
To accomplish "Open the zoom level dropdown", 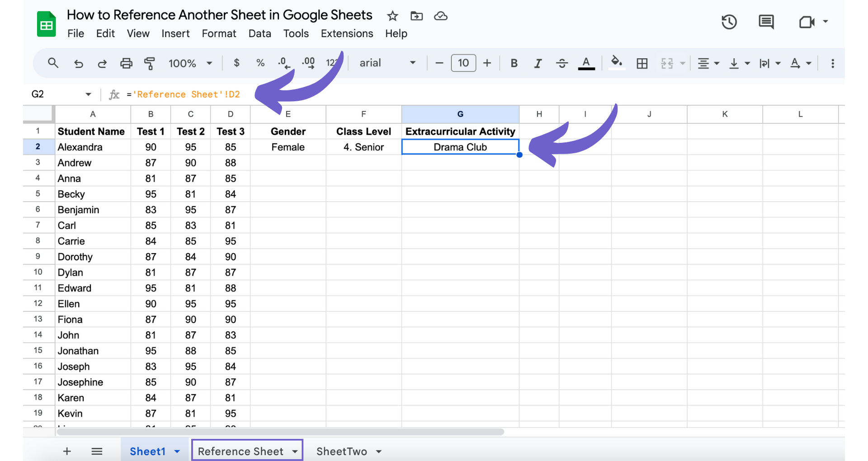I will (190, 63).
